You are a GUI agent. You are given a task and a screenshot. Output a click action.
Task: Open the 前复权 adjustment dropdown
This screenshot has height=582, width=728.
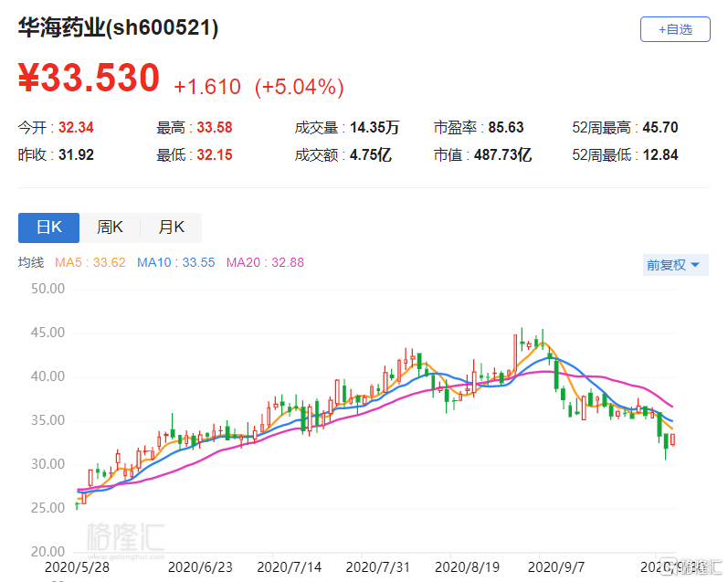tap(676, 265)
